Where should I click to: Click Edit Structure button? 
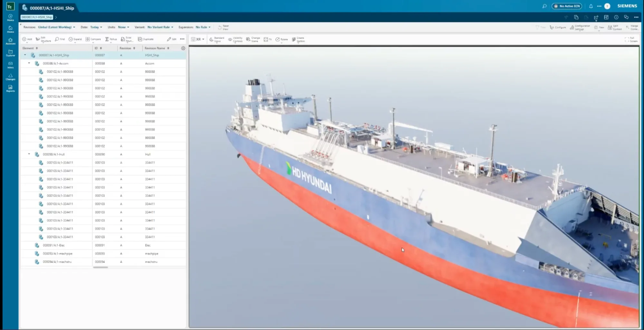point(43,39)
